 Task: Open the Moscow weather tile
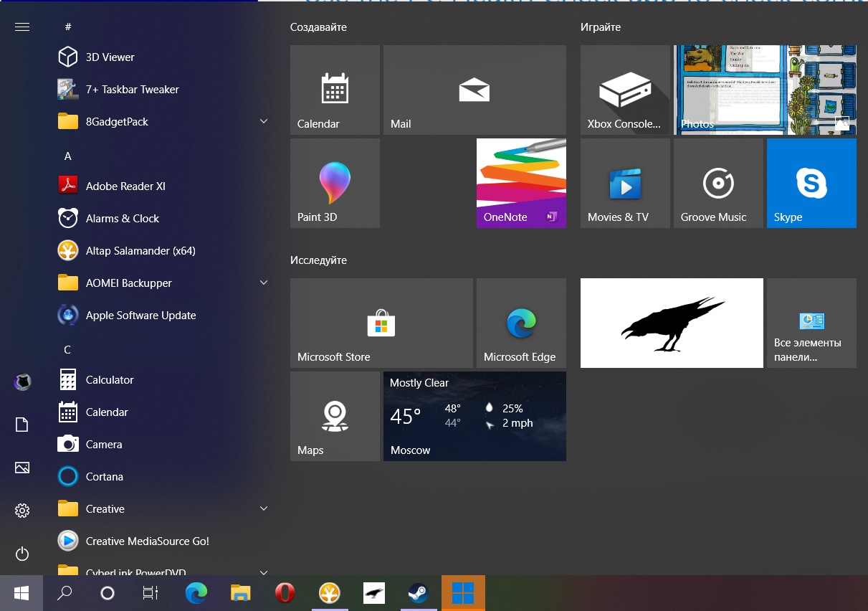[x=474, y=416]
